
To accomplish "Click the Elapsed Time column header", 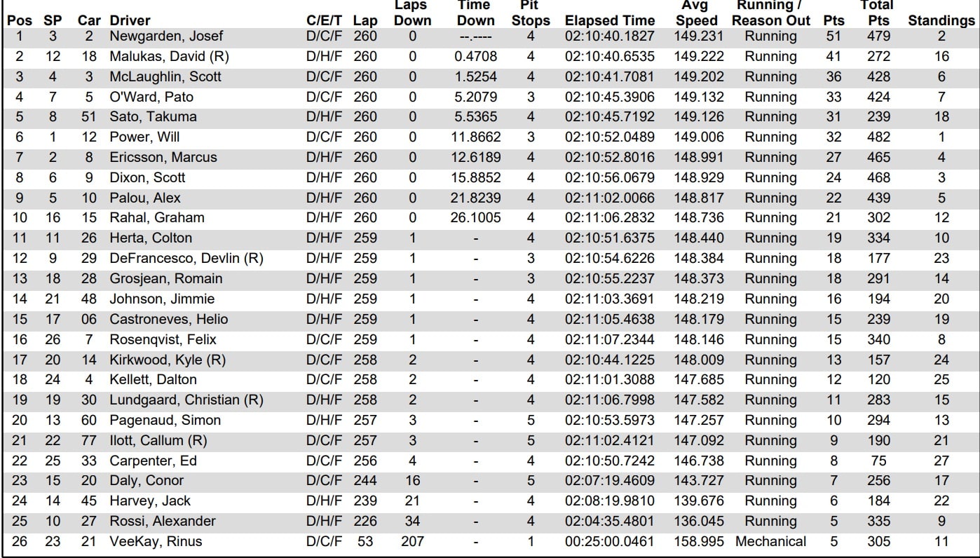I will [x=609, y=21].
